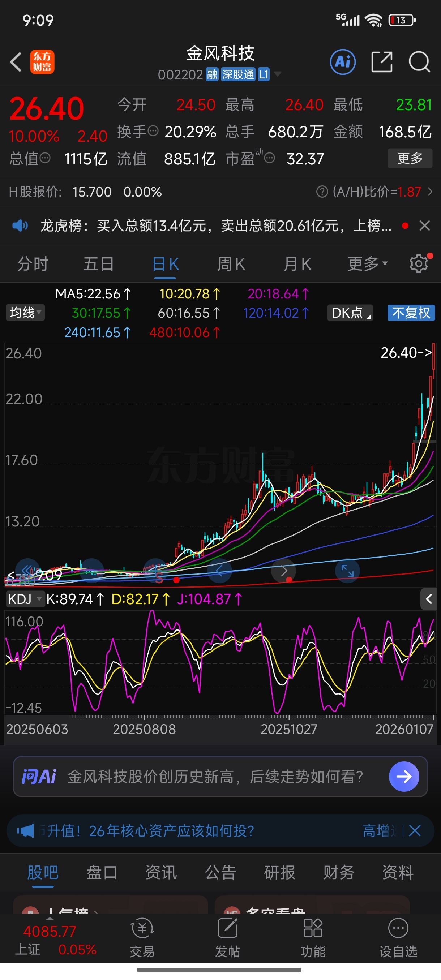Switch to 月K chart tab
This screenshot has height=980, width=441.
coord(297,264)
